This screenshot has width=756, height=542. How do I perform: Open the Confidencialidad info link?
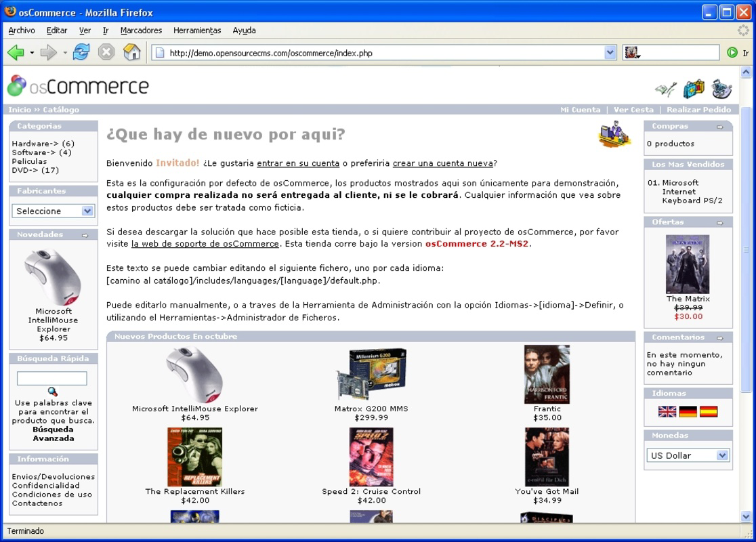pyautogui.click(x=46, y=486)
